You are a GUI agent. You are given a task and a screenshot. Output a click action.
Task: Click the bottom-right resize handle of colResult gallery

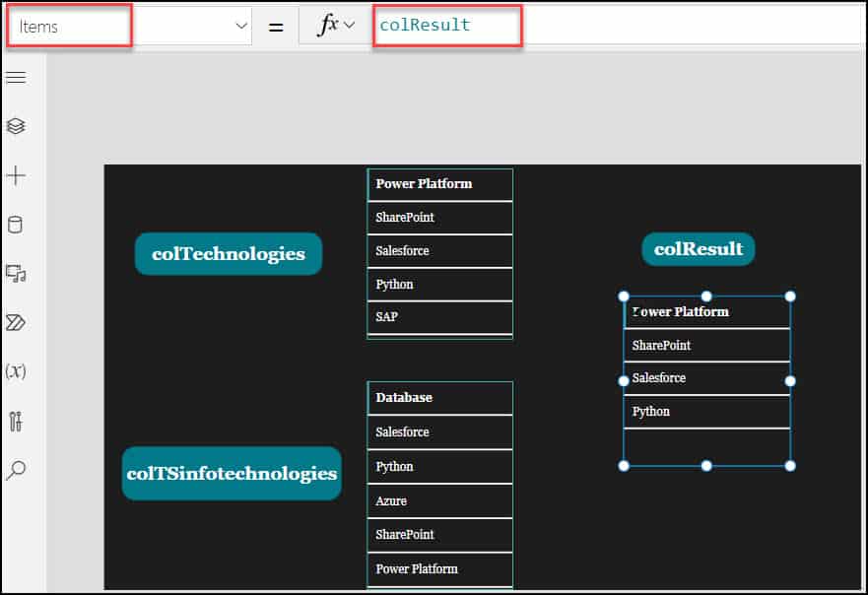coord(790,466)
